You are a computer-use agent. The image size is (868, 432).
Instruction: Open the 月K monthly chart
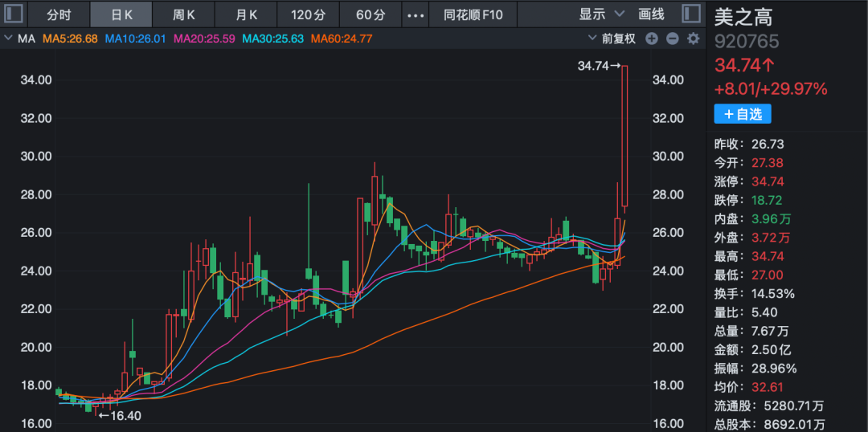tap(246, 14)
